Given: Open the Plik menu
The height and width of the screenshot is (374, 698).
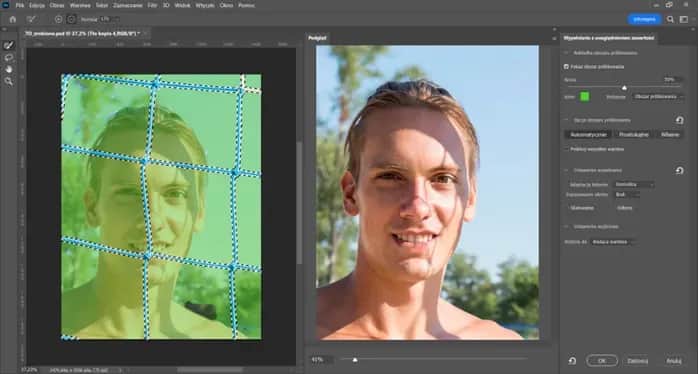Looking at the screenshot, I should tap(20, 5).
